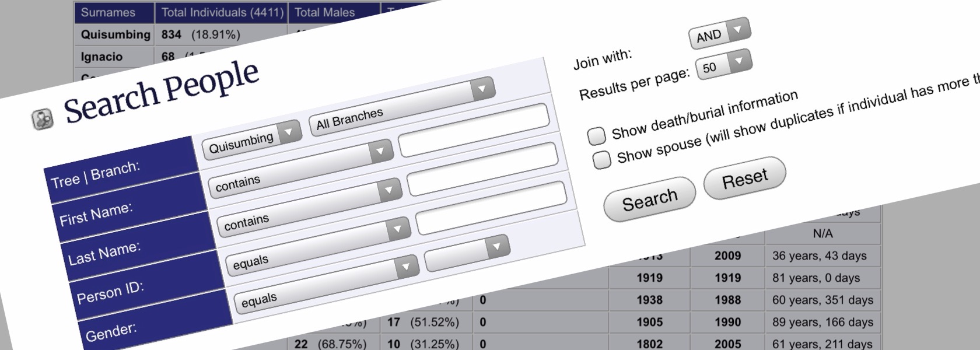The height and width of the screenshot is (350, 980).
Task: Open the Ignacio surname link
Action: (101, 57)
